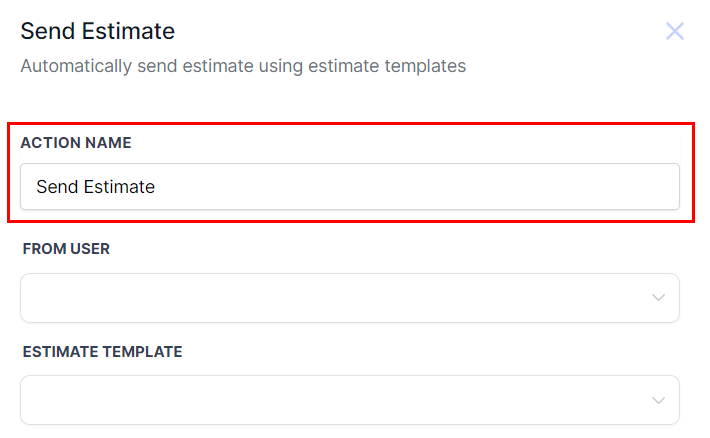Click the subtitle about estimate templates
Screen dimensions: 710x438
click(x=243, y=67)
